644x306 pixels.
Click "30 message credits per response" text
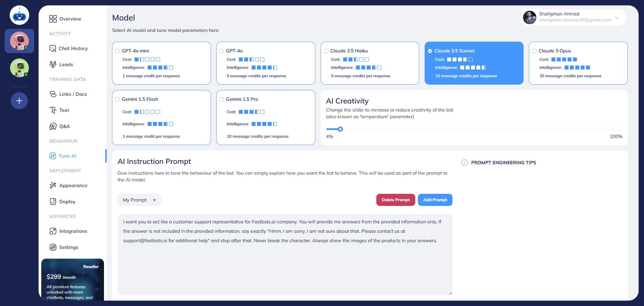tap(570, 76)
